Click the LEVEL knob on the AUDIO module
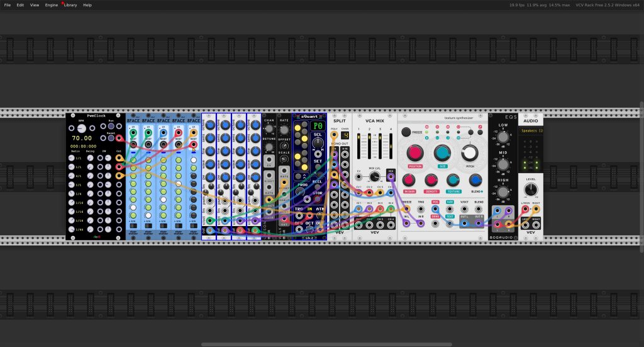This screenshot has height=347, width=644. click(x=531, y=190)
